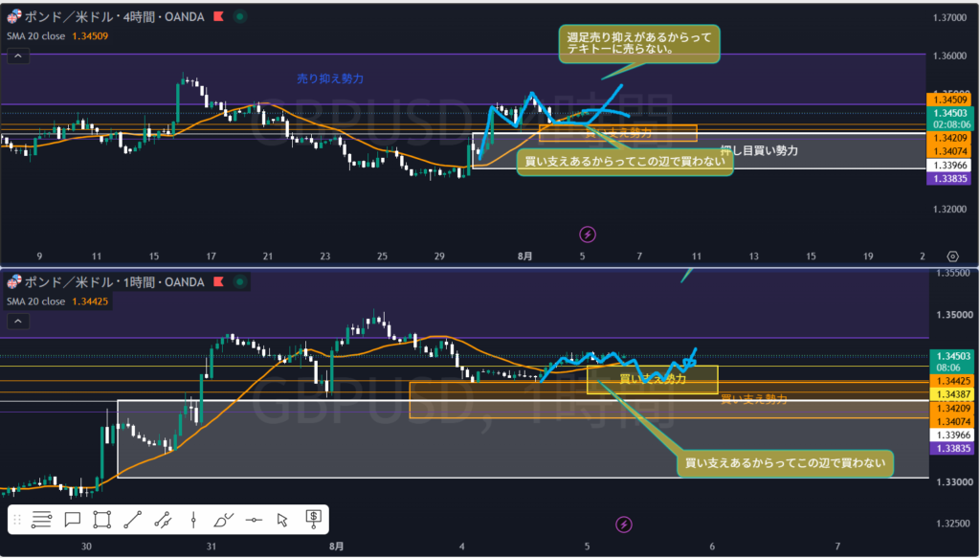This screenshot has height=558, width=980.
Task: Open symbol title ポンド／米ドル・1時間・OANDA
Action: coord(115,281)
